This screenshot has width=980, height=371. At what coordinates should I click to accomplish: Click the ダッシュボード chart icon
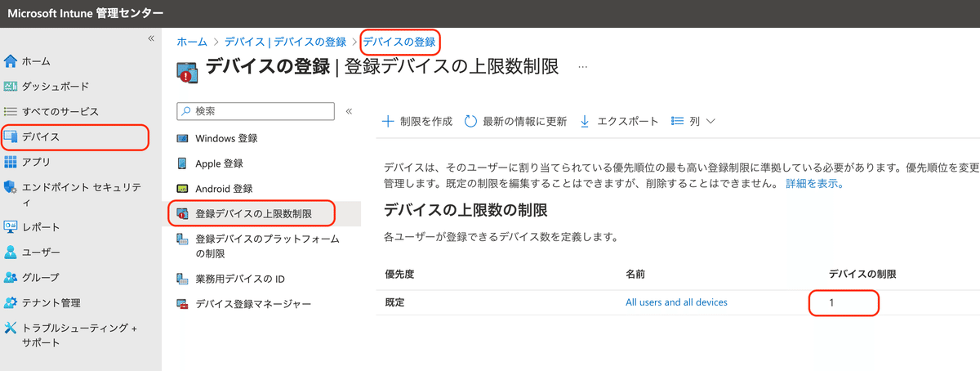[x=11, y=86]
